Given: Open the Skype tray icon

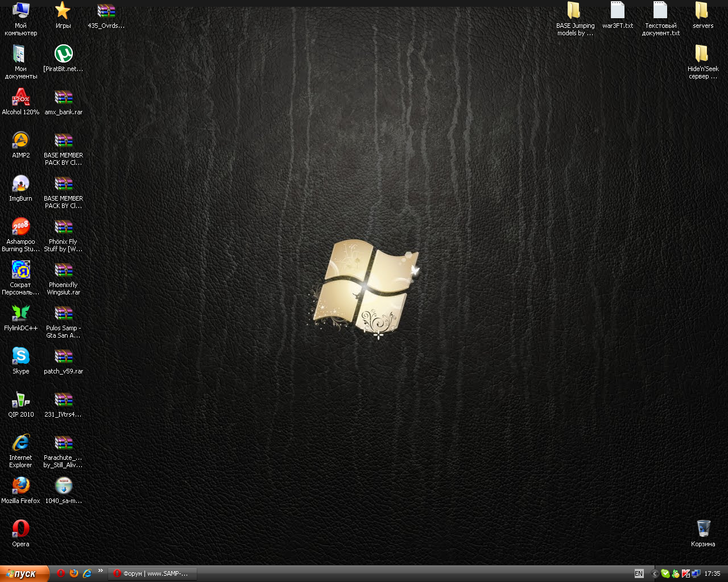Looking at the screenshot, I should 665,573.
